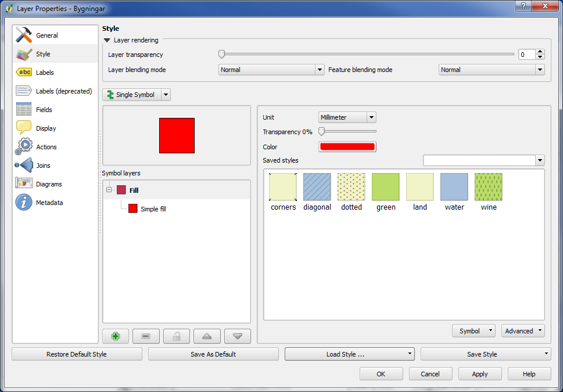
Task: Click the QGIS icon in title bar
Action: [9, 8]
